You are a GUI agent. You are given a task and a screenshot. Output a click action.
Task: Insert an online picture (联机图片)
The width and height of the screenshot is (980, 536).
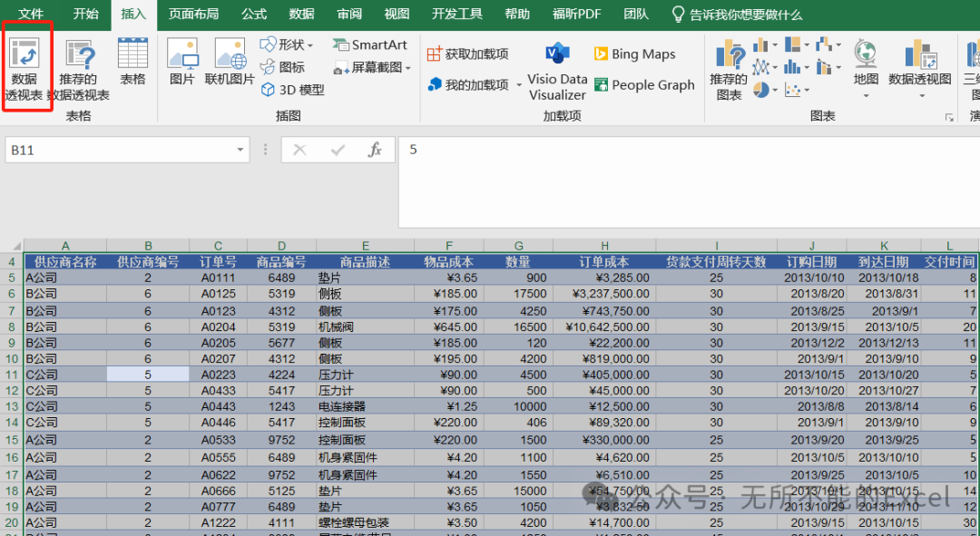(230, 63)
